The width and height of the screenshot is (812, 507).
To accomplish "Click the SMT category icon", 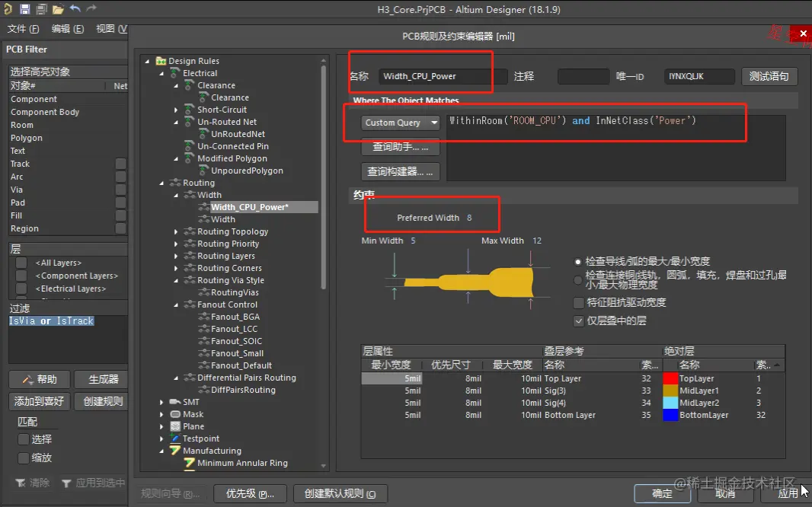I will click(175, 402).
